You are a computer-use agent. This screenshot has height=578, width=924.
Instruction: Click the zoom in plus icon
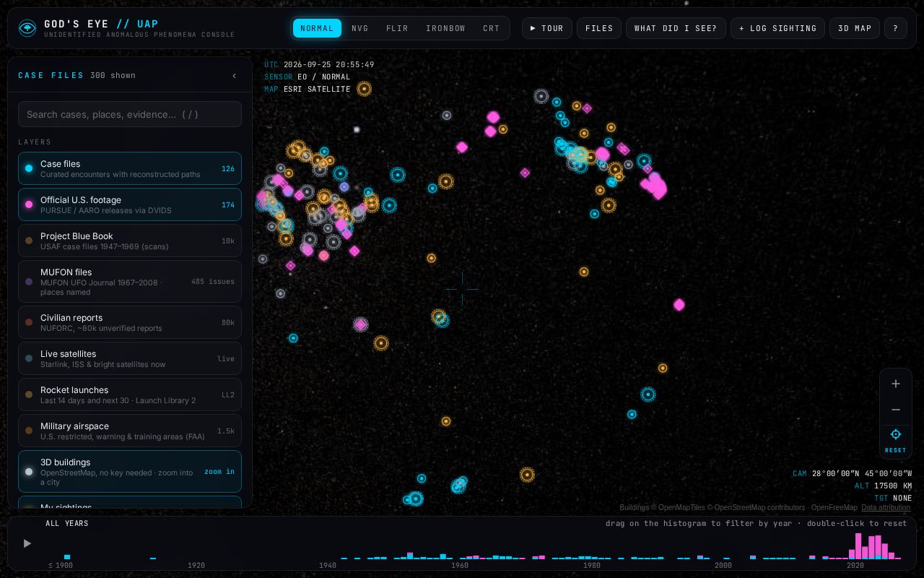coord(896,384)
